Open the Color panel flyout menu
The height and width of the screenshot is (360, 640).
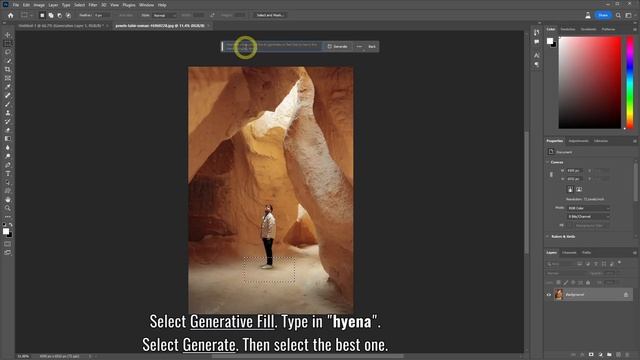(x=635, y=29)
